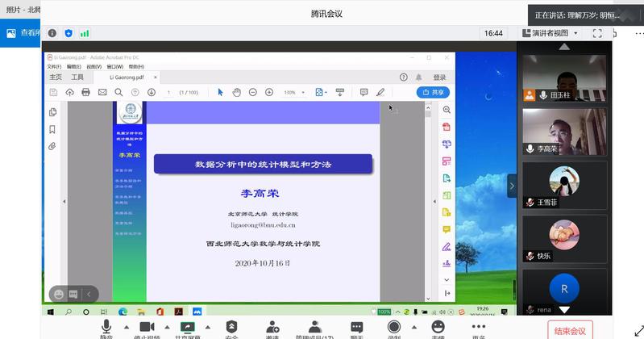
Task: Click the next page down arrow
Action: coord(151,93)
